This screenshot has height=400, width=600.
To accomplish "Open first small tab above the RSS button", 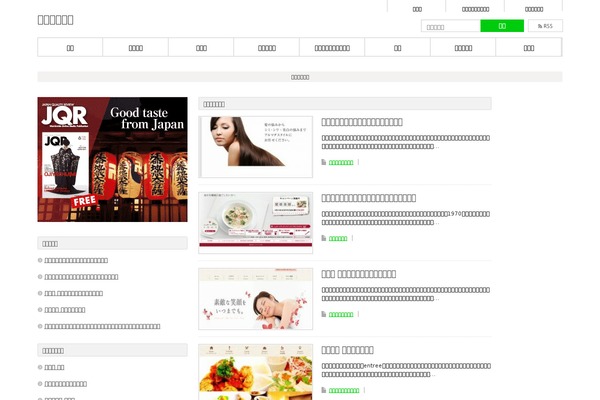I will click(x=417, y=8).
